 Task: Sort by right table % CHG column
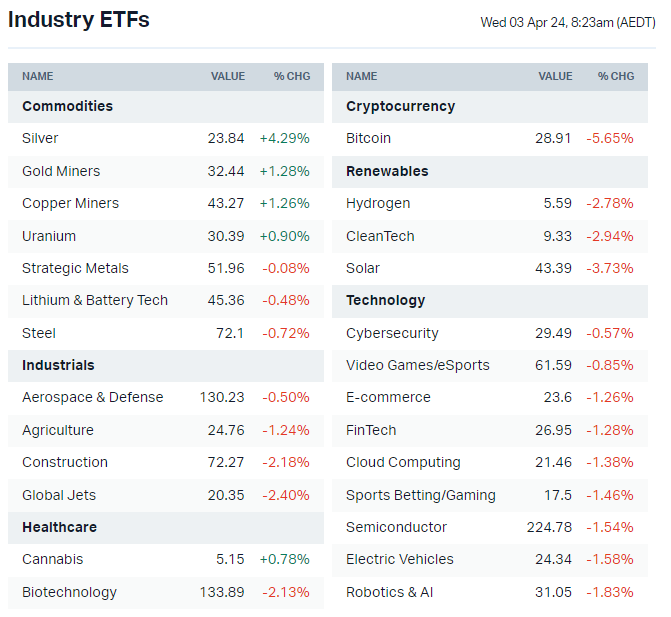pyautogui.click(x=616, y=76)
